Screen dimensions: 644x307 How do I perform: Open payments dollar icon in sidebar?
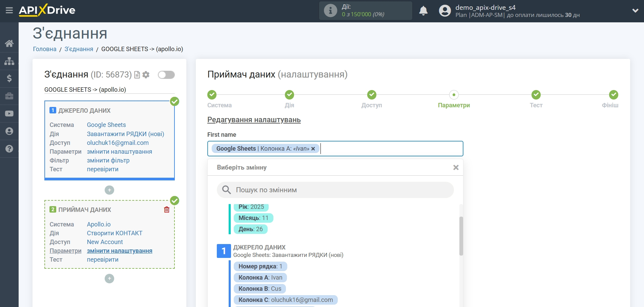9,79
